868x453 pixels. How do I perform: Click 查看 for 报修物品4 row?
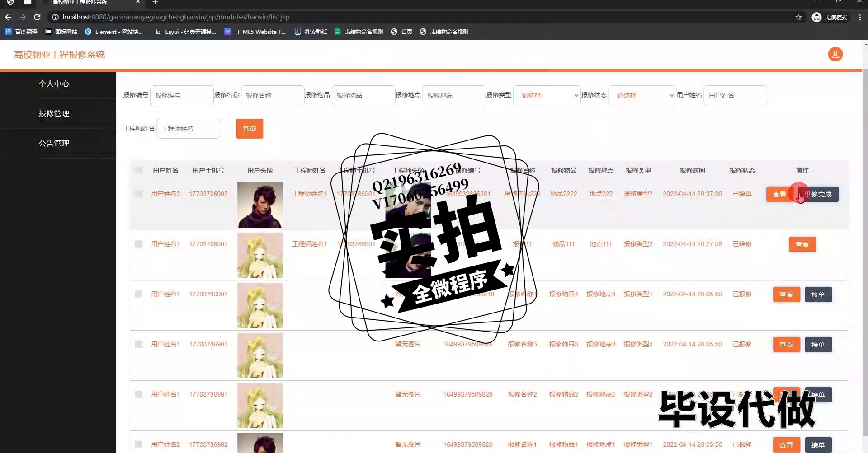tap(787, 294)
